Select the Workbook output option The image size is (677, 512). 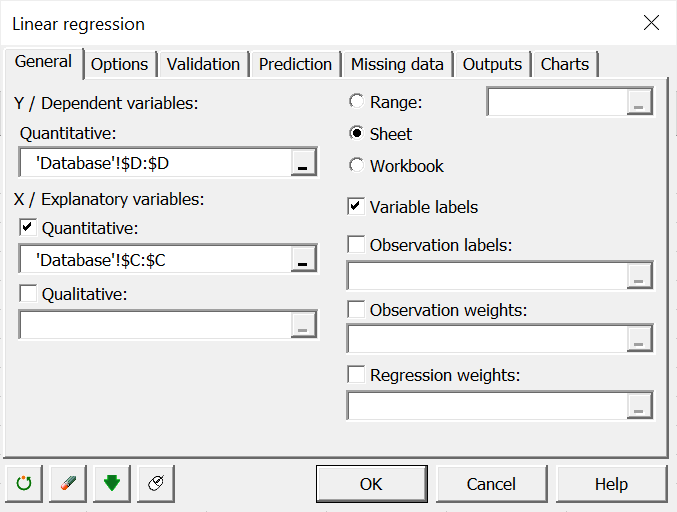tap(357, 165)
